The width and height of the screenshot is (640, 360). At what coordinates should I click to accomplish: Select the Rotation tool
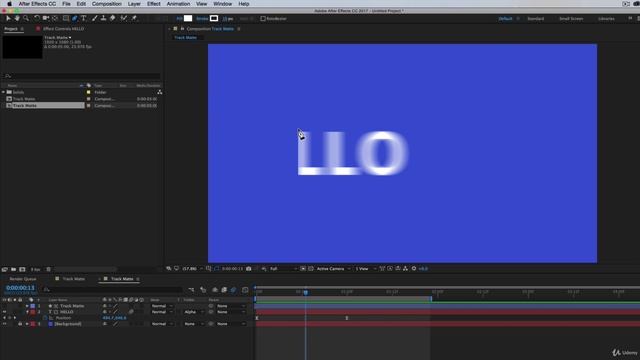pos(37,18)
